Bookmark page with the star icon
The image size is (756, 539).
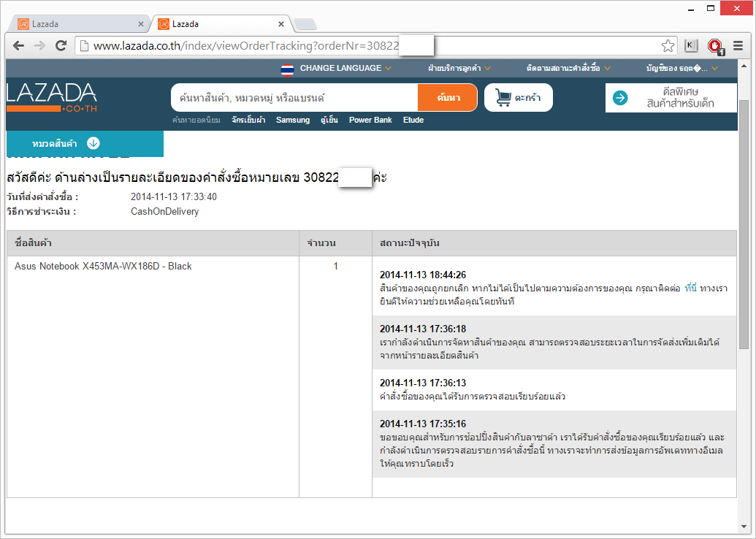tap(668, 46)
